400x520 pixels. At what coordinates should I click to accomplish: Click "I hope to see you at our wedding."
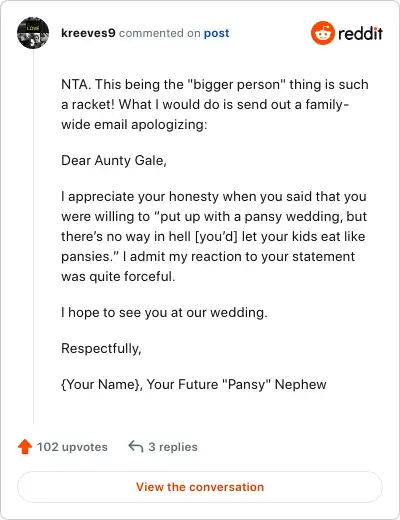pos(164,313)
